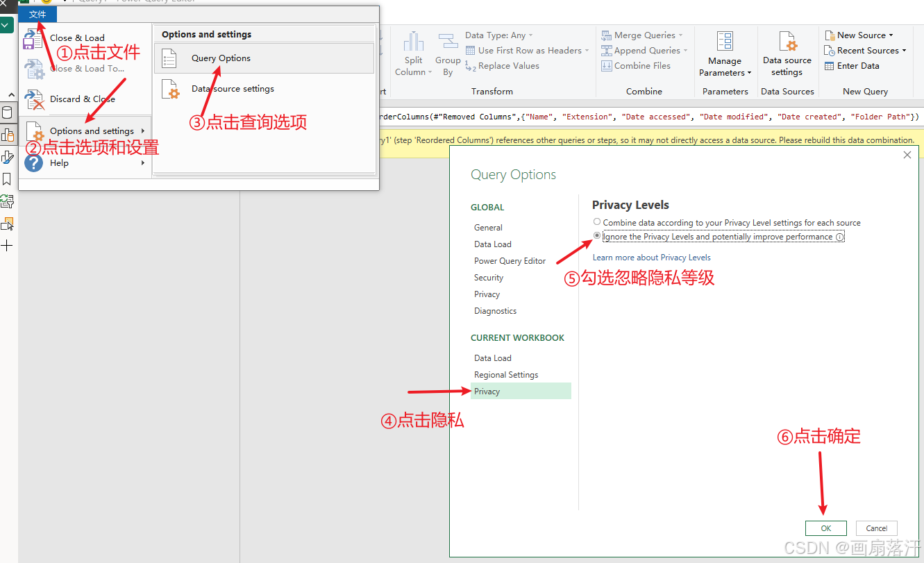
Task: Select Privacy under CURRENT WORKBOOK
Action: coord(521,392)
